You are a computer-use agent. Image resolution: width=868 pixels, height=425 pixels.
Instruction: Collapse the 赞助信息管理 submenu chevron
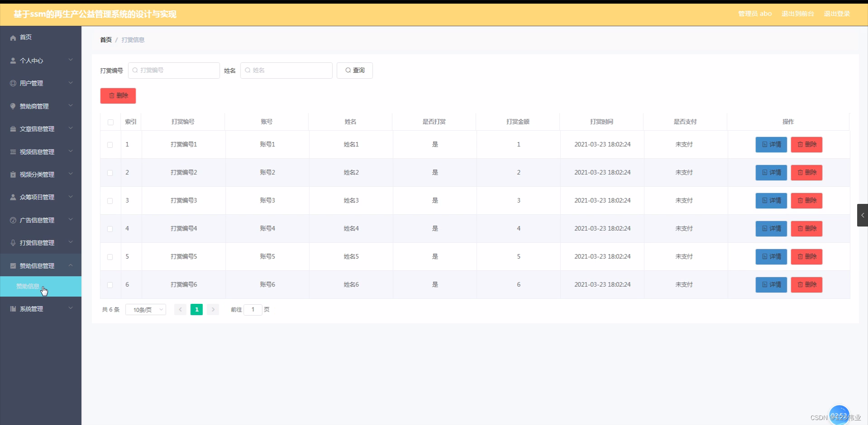tap(71, 265)
